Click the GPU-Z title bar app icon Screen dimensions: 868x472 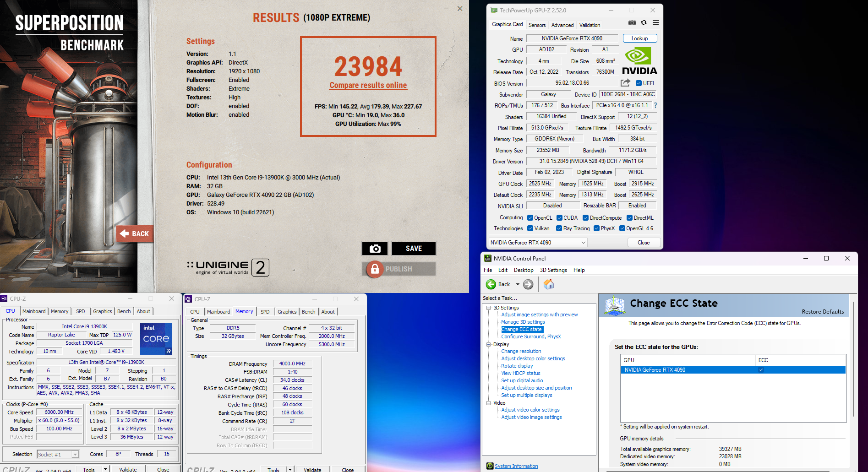click(494, 10)
